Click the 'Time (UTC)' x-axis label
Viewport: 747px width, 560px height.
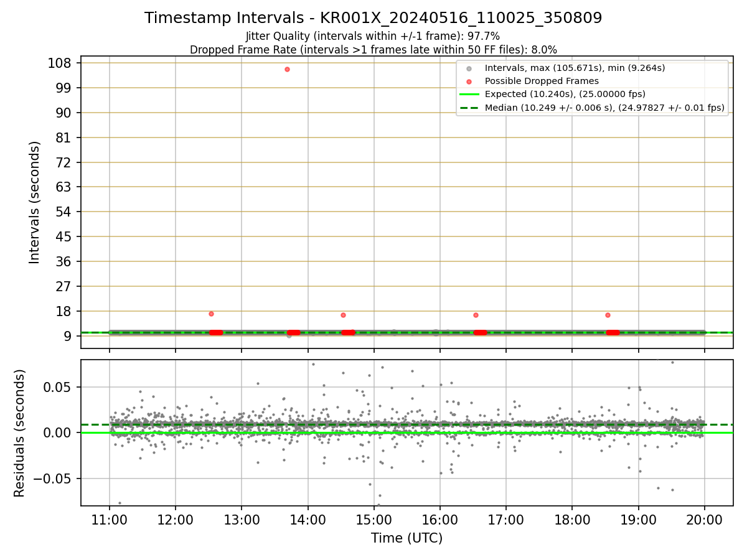point(407,538)
